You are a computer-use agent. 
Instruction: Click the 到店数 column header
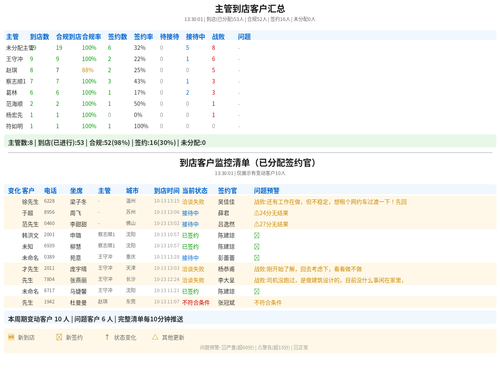[x=39, y=37]
